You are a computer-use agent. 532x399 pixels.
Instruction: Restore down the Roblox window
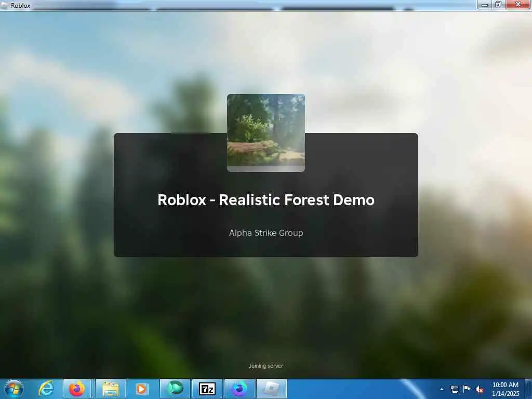tap(498, 5)
